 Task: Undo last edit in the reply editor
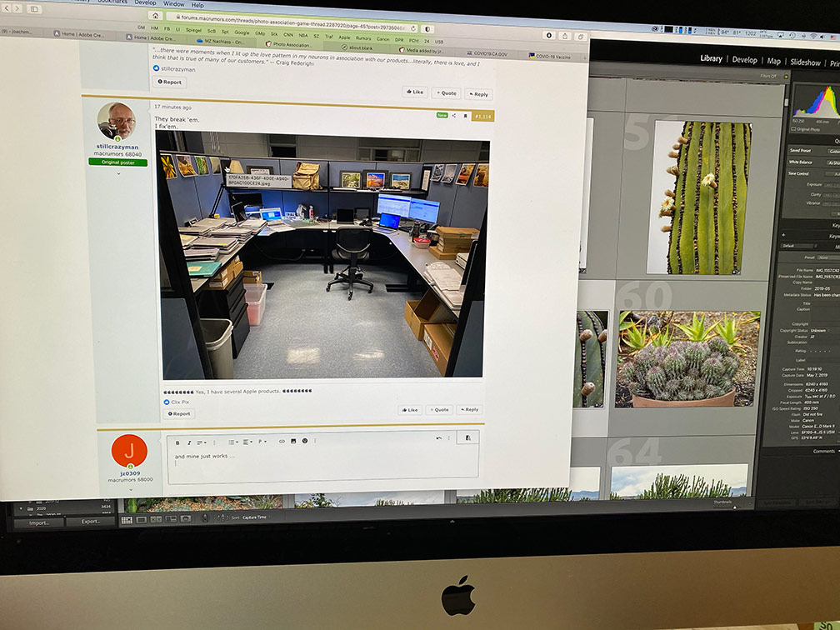pyautogui.click(x=438, y=438)
